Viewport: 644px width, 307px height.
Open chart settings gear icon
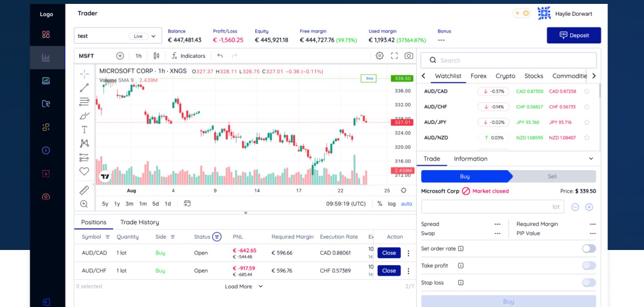380,56
